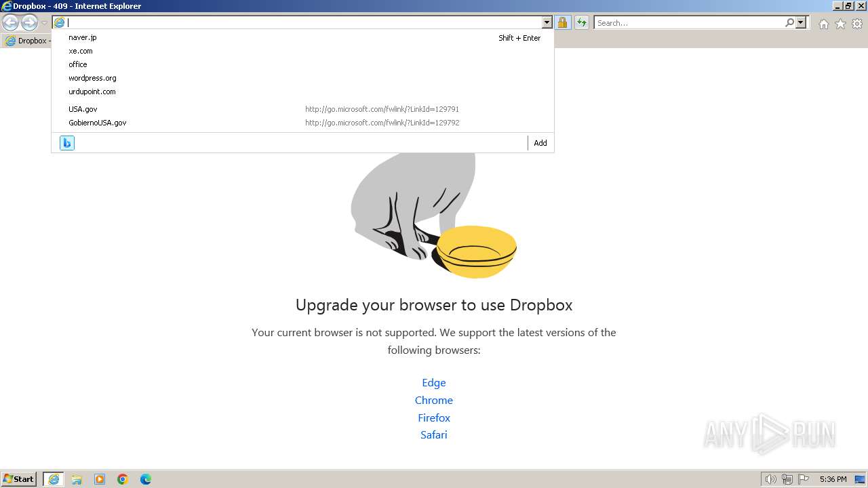The width and height of the screenshot is (868, 488).
Task: Launch Chrome from the taskbar
Action: [x=123, y=479]
